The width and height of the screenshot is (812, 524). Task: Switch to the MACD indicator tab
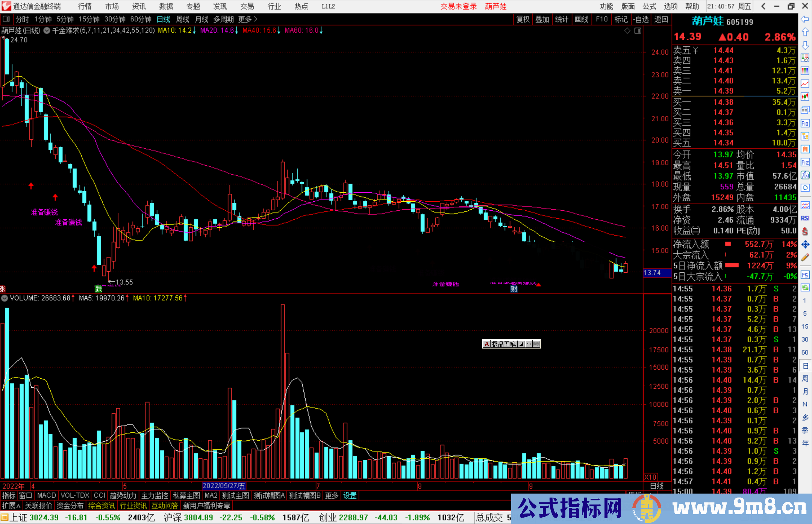pos(47,495)
